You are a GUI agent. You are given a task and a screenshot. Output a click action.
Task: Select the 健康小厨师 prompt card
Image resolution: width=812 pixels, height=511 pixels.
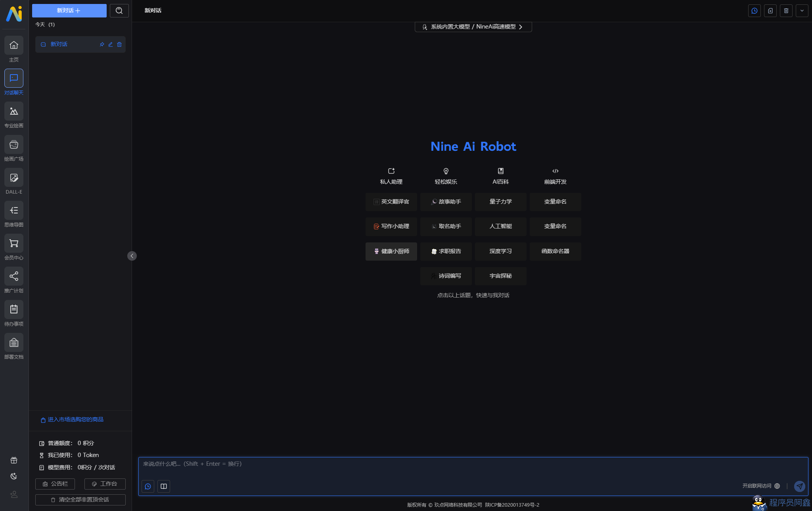[391, 252]
